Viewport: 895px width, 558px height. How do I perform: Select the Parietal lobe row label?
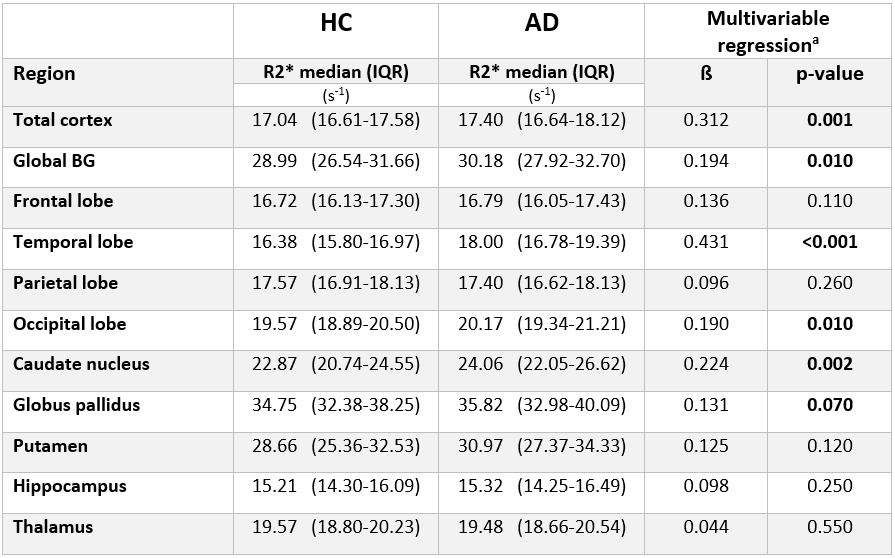65,283
